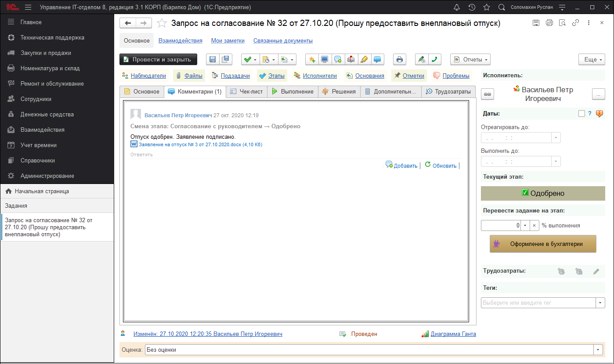Add document to favorites with star icon
This screenshot has height=364, width=614.
coord(162,23)
